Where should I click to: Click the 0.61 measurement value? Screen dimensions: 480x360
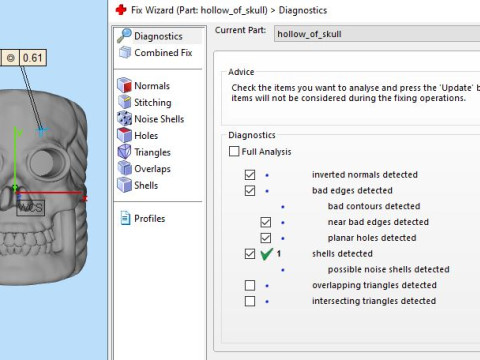(x=32, y=58)
